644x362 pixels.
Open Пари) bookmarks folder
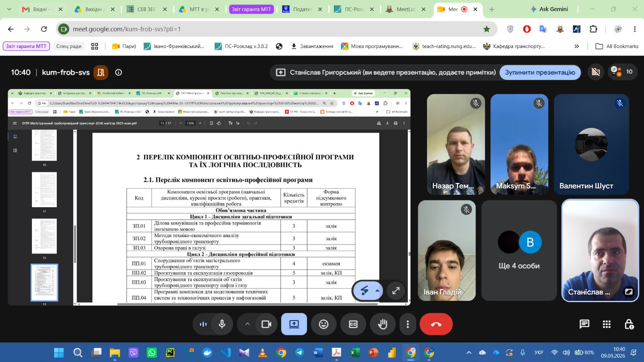point(124,46)
